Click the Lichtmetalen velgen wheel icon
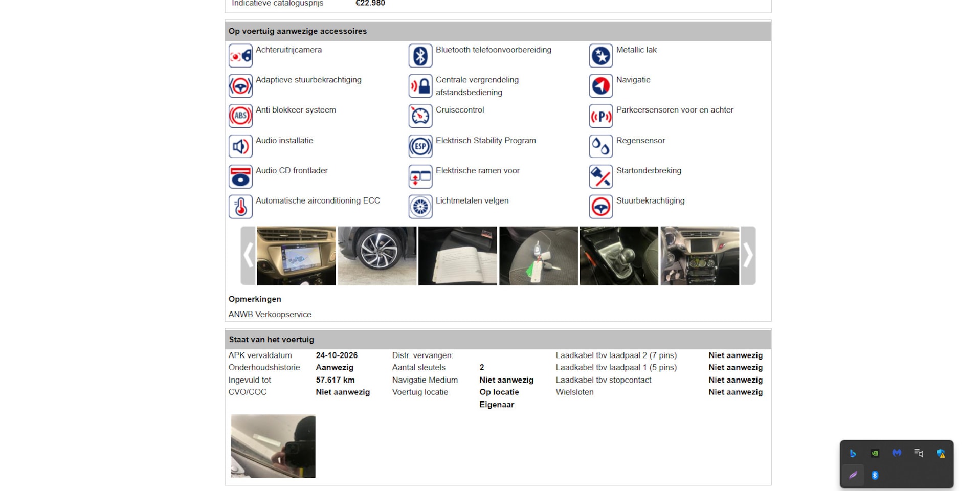Viewport: 980px width, 491px height. pyautogui.click(x=420, y=207)
